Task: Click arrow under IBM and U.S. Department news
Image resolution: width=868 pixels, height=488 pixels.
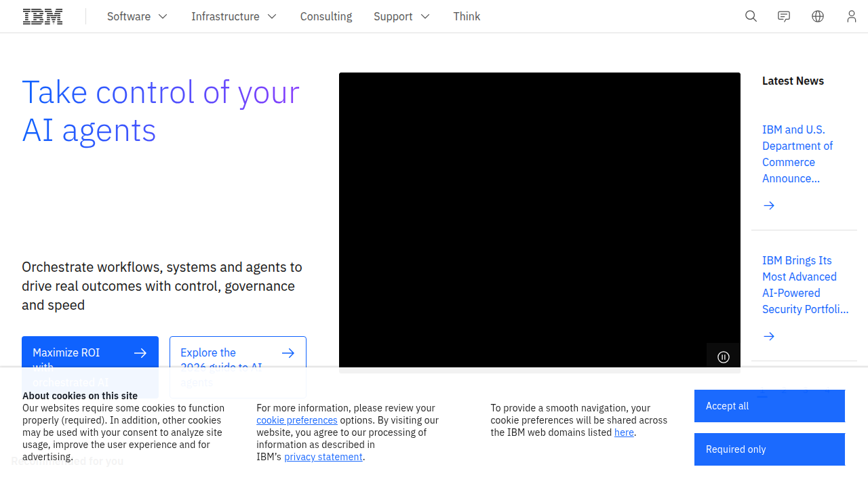Action: click(769, 205)
